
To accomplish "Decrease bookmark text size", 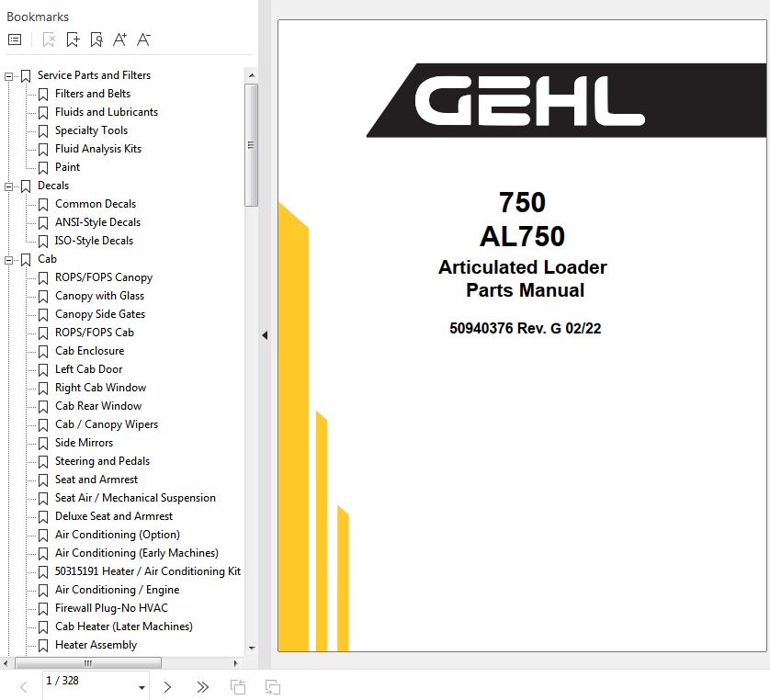I will tap(143, 40).
